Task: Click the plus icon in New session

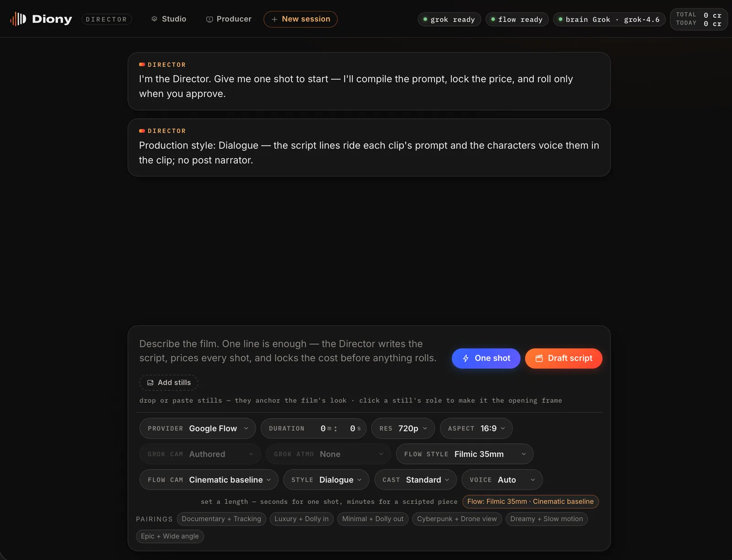Action: pos(274,19)
